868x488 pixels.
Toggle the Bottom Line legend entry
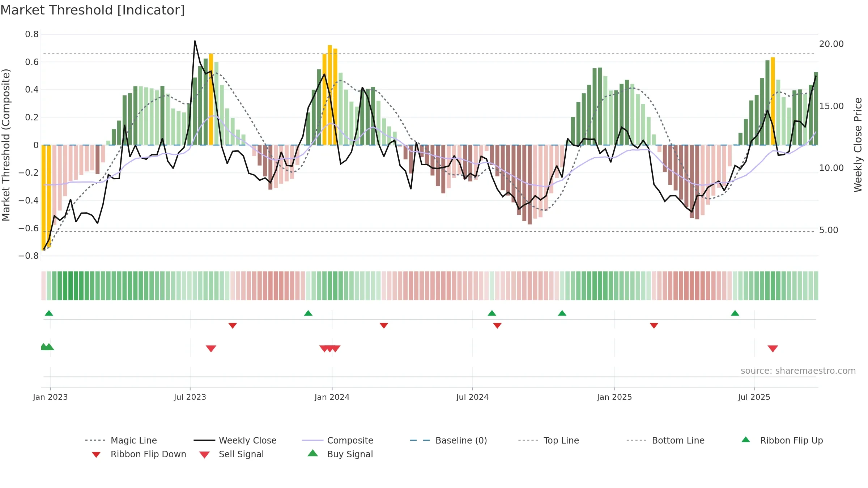coord(665,440)
